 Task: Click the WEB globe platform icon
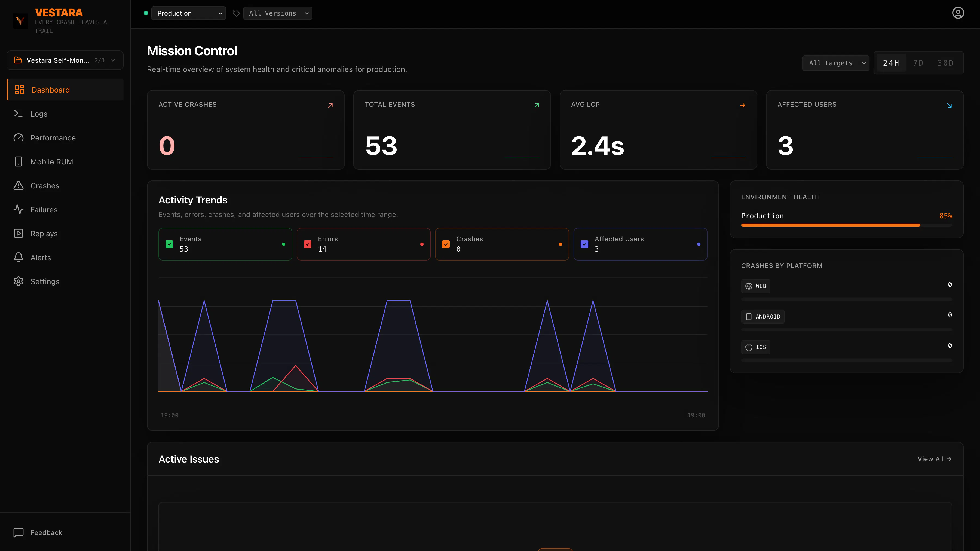(x=749, y=286)
